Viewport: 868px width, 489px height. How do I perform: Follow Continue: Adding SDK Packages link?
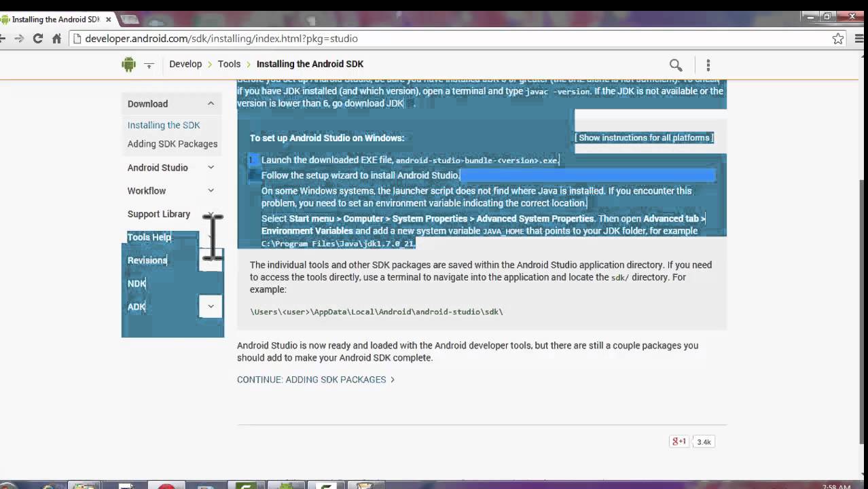316,380
